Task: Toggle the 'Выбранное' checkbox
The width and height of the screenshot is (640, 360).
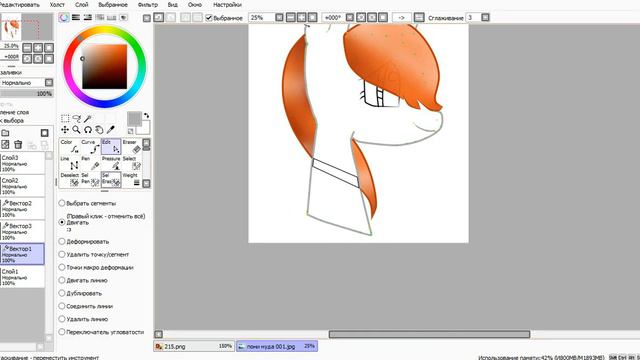Action: (x=209, y=18)
